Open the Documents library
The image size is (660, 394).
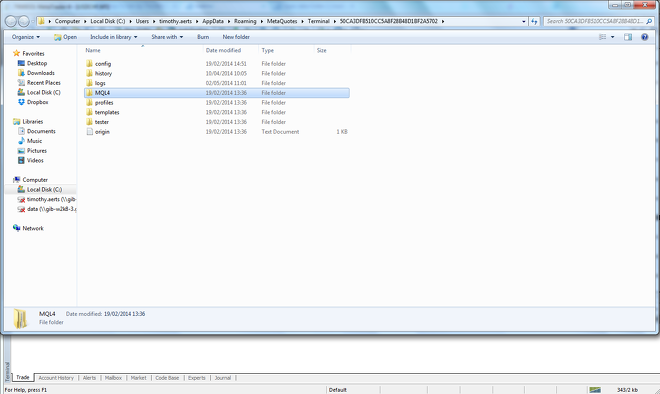37,131
